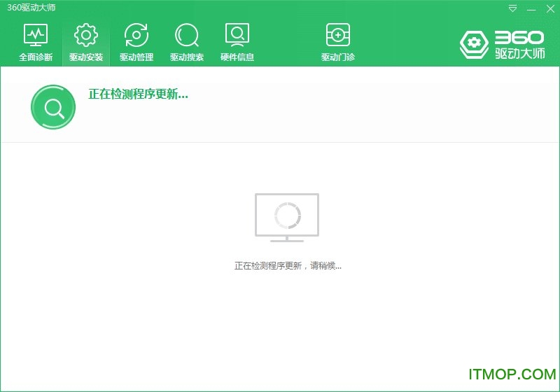Open the 驱动门诊 driver clinic tab
Image resolution: width=560 pixels, height=392 pixels.
[338, 42]
